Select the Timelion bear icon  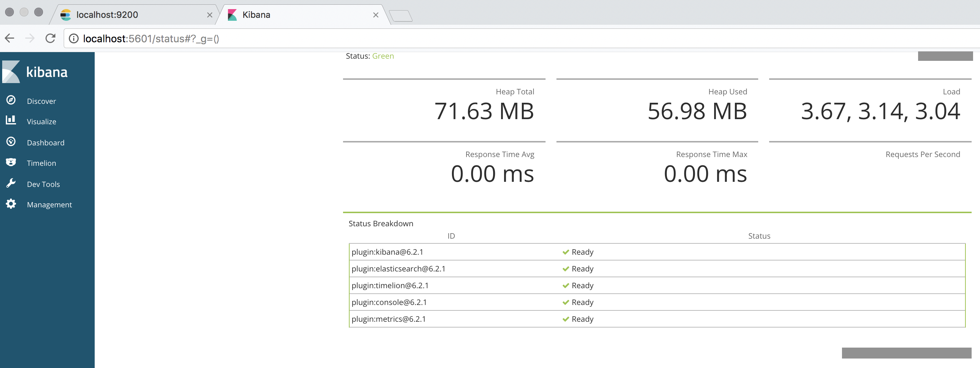click(x=11, y=163)
